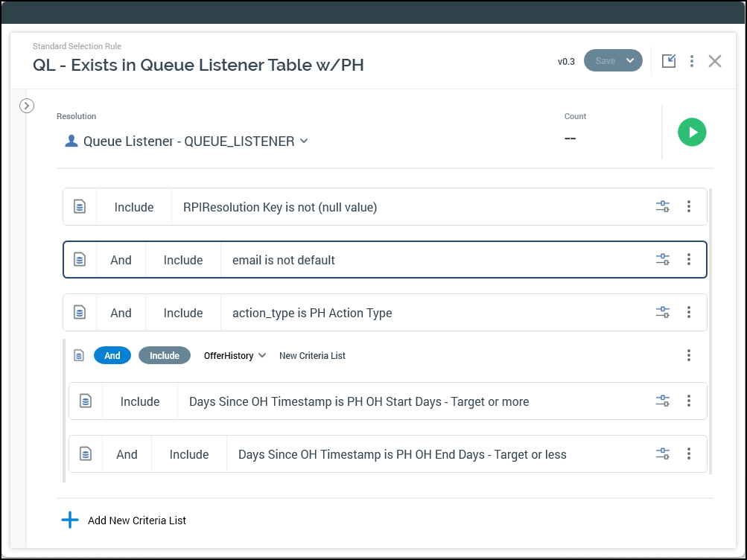Expand the collapsed left side panel

pos(27,106)
